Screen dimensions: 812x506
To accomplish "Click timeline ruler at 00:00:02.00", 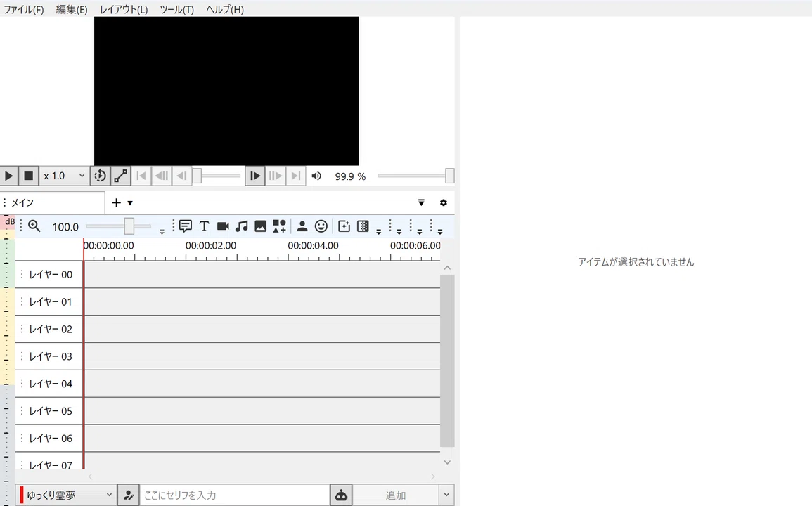I will (x=211, y=245).
